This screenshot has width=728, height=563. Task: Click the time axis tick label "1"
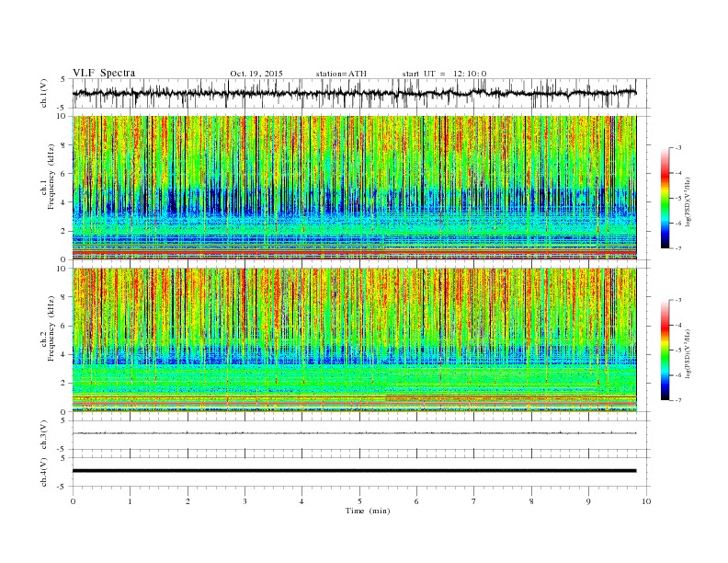coord(131,501)
